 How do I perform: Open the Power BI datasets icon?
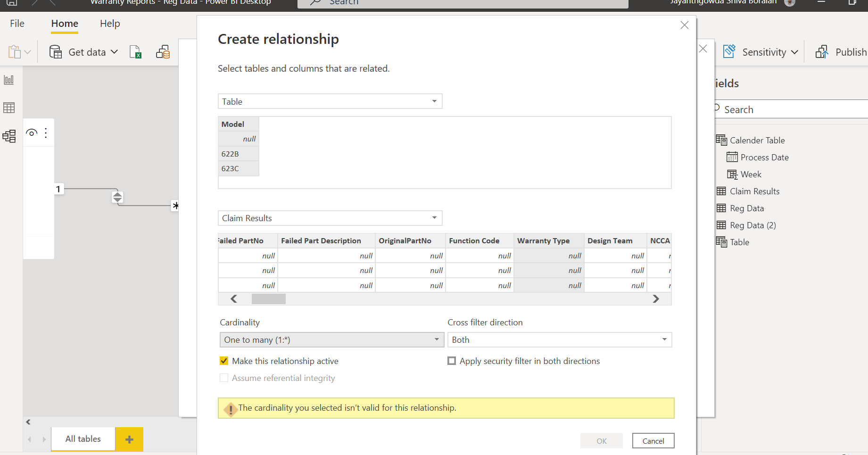point(163,52)
